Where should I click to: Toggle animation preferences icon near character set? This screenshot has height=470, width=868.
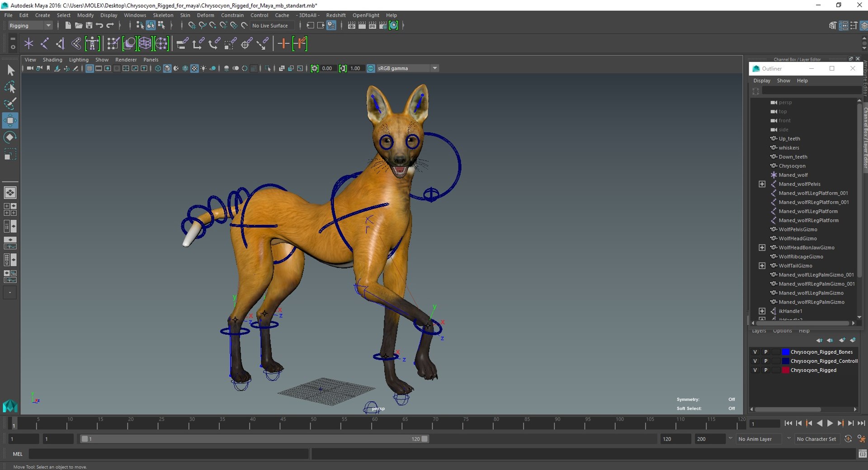pos(862,439)
